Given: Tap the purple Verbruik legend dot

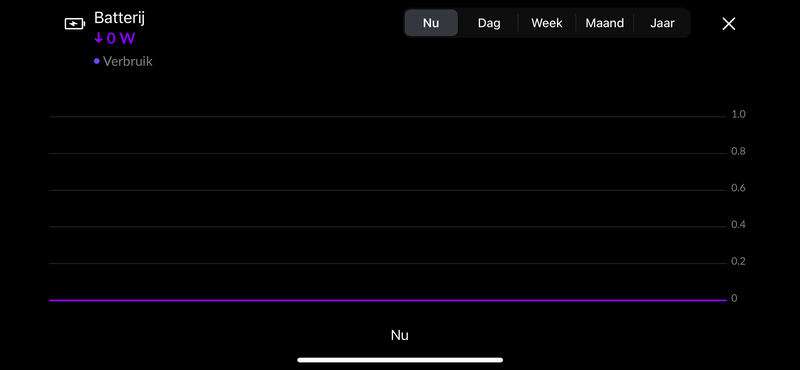Looking at the screenshot, I should [96, 61].
